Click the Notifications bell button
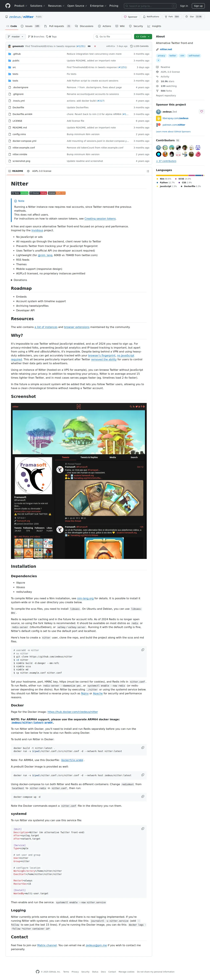210x980 pixels. 151,17
